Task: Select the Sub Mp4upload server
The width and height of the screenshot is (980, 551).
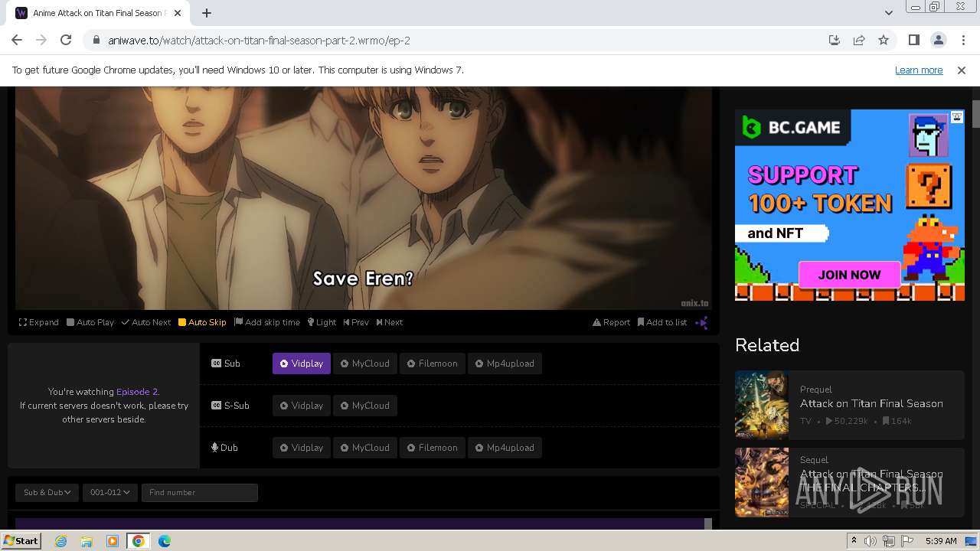Action: 505,364
